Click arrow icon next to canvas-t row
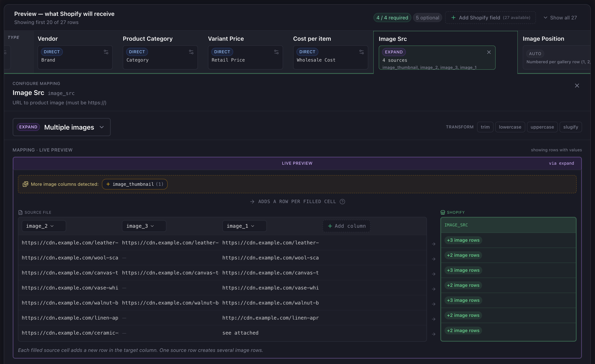This screenshot has height=364, width=595. pos(434,274)
